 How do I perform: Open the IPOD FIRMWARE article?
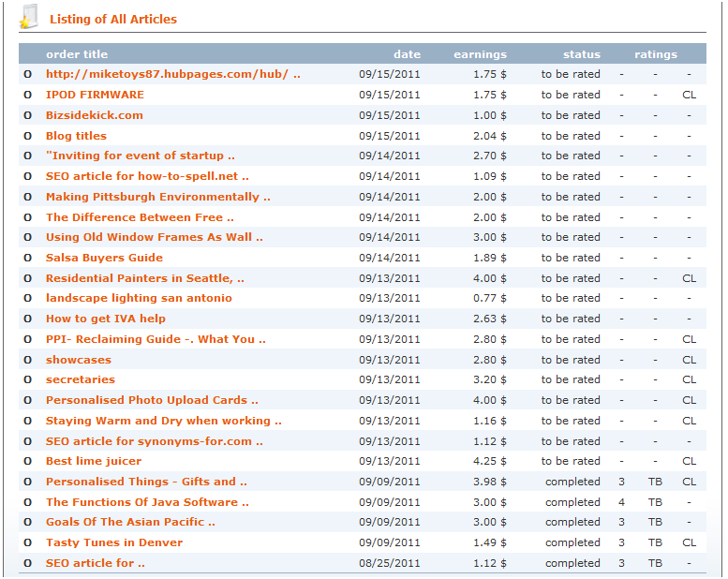pyautogui.click(x=95, y=95)
